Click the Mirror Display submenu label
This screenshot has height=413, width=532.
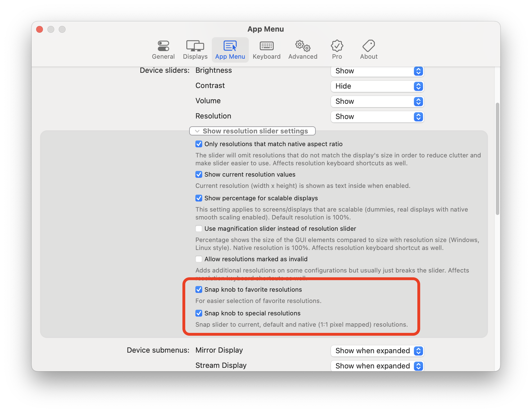[x=219, y=350]
